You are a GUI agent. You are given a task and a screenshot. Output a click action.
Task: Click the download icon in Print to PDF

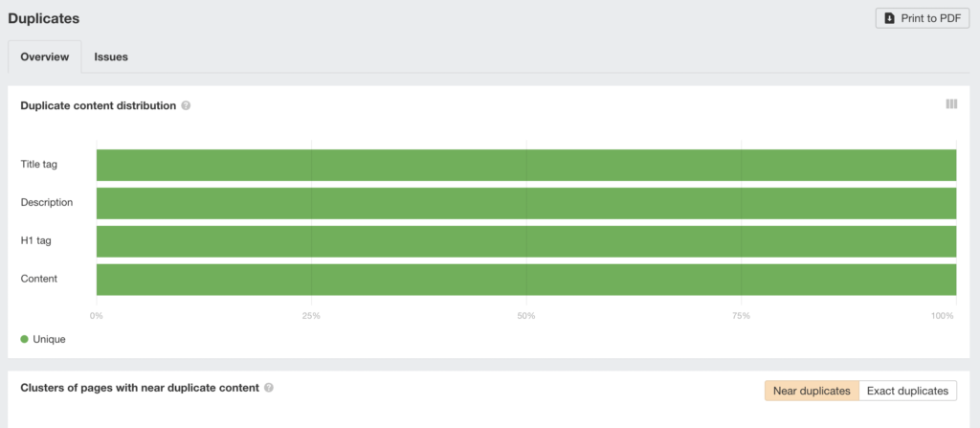coord(889,18)
